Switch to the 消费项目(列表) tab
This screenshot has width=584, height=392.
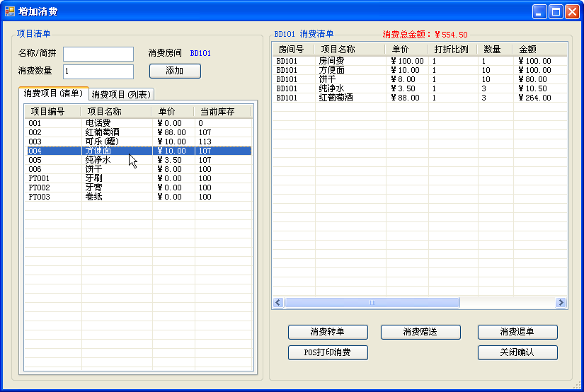(x=122, y=95)
